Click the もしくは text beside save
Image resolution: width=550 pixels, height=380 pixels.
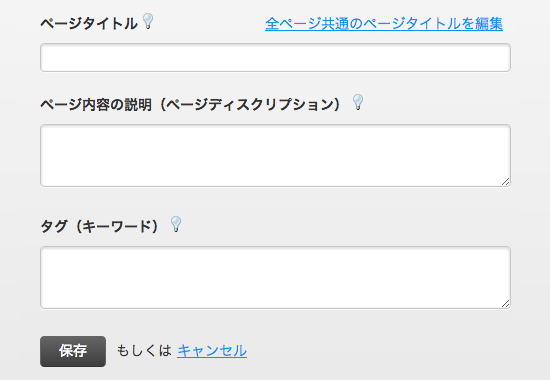click(144, 351)
